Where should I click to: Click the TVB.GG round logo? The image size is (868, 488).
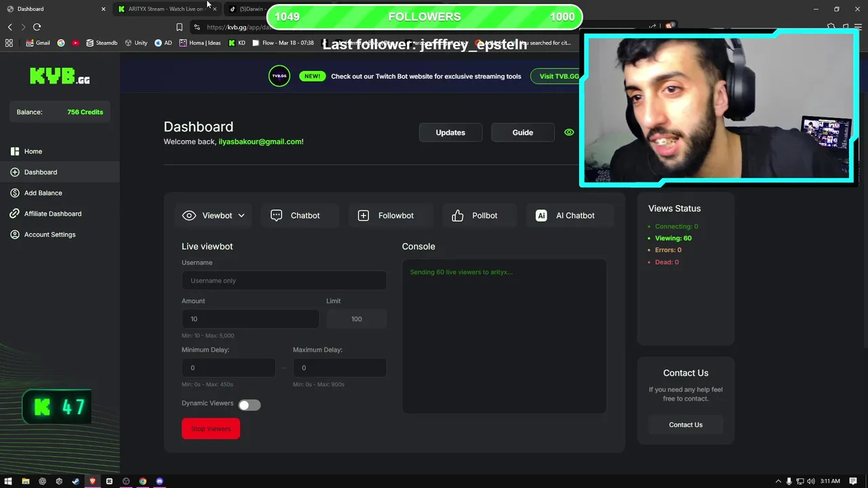279,76
